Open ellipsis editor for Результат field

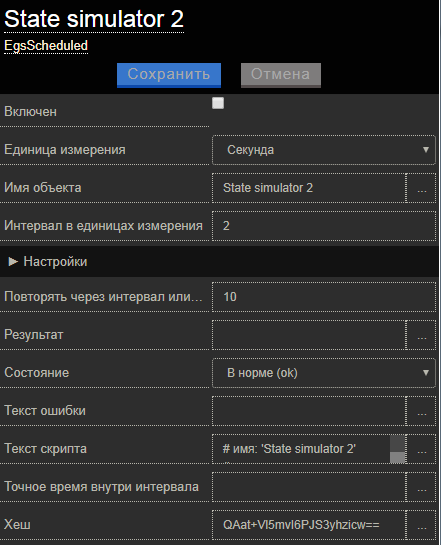[x=421, y=335]
